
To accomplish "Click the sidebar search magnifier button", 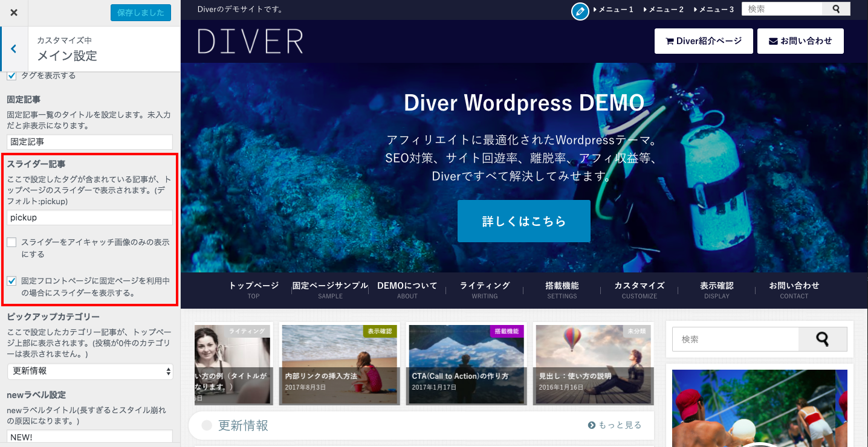I will (x=823, y=339).
